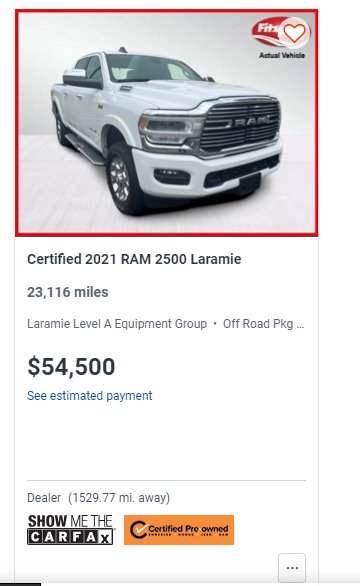Click the 1529.77 mi. away distance
This screenshot has width=360, height=586.
pos(119,498)
